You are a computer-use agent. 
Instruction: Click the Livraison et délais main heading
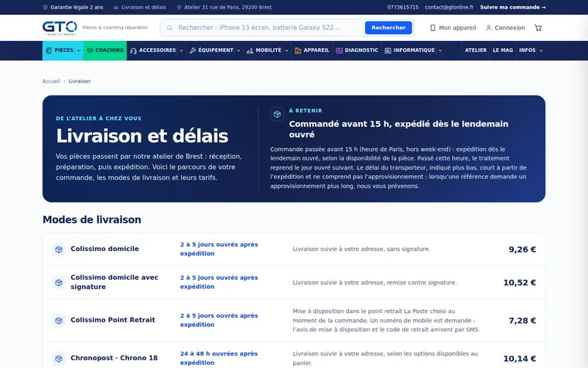(x=142, y=136)
